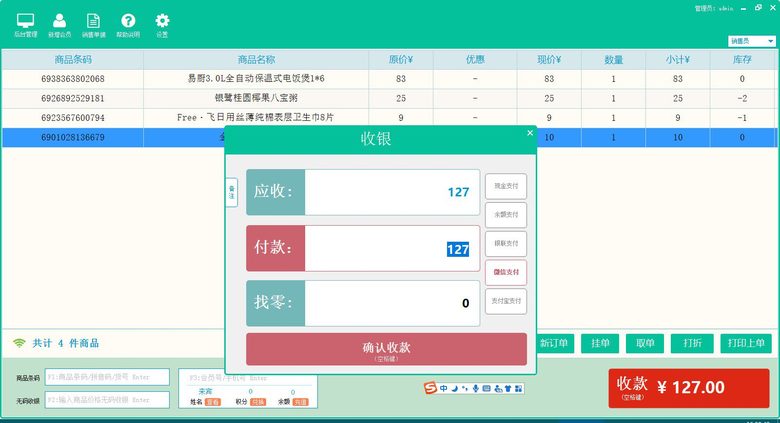Toggle Sogou 中 Chinese/English mode
The height and width of the screenshot is (423, 780).
point(443,388)
